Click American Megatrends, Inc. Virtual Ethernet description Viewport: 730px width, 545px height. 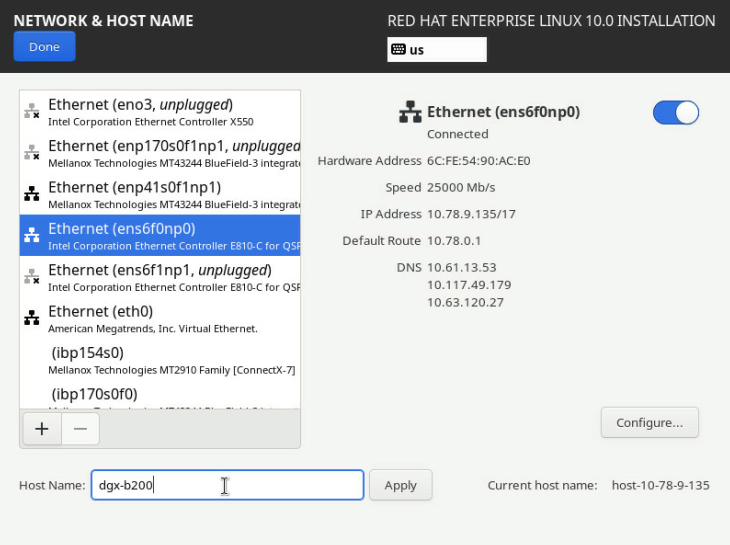coord(153,329)
